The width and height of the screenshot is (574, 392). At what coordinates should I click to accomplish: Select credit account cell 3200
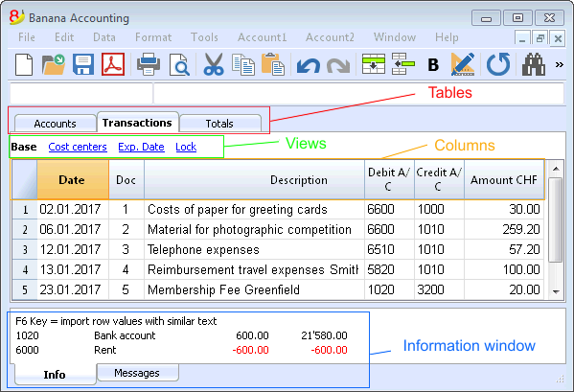click(439, 289)
